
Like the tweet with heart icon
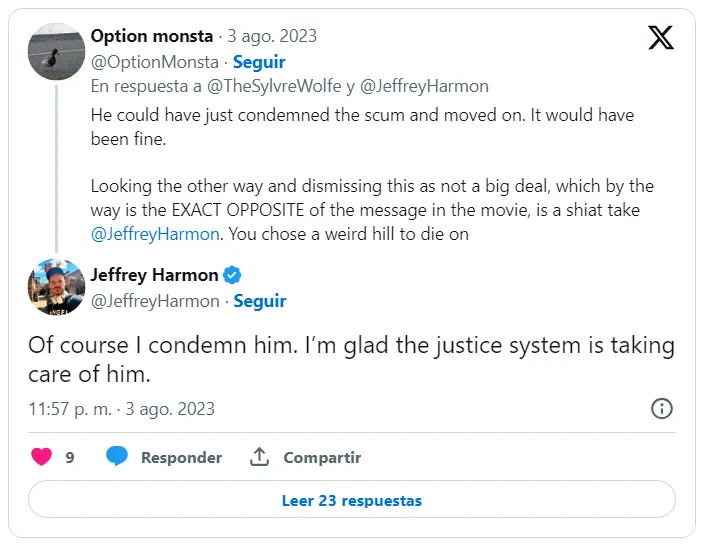click(41, 457)
